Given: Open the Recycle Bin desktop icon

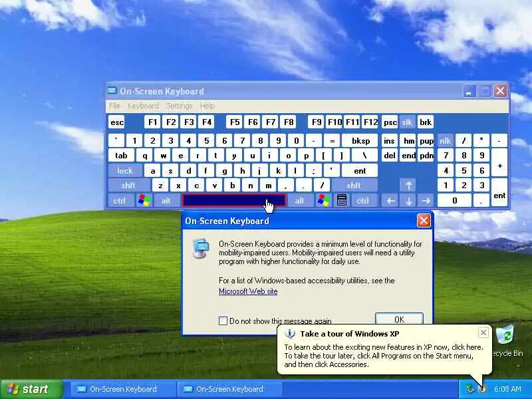Looking at the screenshot, I should click(x=507, y=341).
